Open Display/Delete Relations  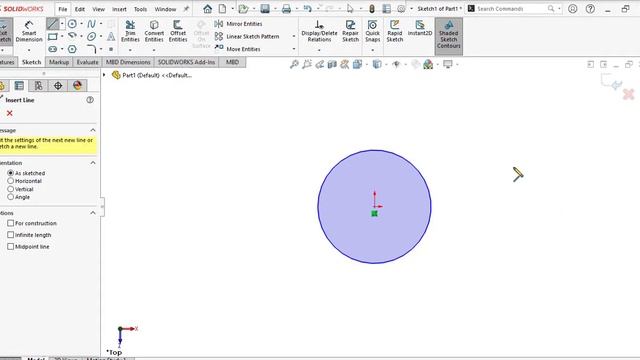click(x=319, y=31)
